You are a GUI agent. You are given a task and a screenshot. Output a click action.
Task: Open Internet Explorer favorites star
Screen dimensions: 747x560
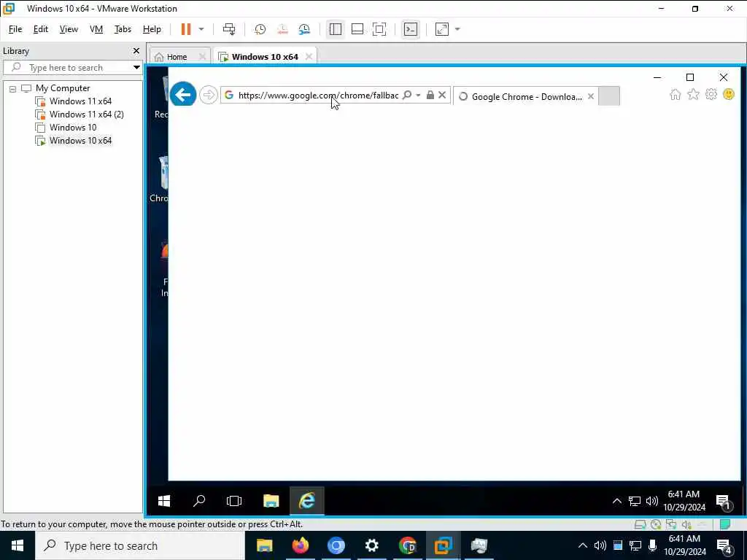pos(693,94)
